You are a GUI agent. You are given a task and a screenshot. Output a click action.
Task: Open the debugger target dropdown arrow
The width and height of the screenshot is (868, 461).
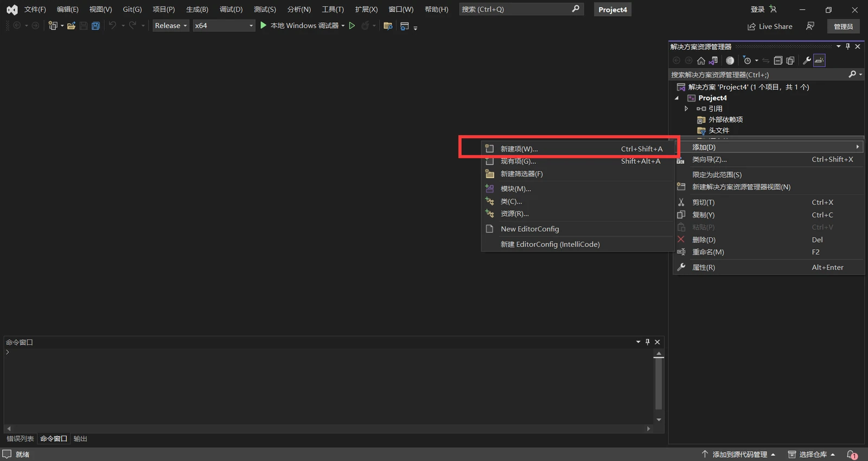point(343,26)
